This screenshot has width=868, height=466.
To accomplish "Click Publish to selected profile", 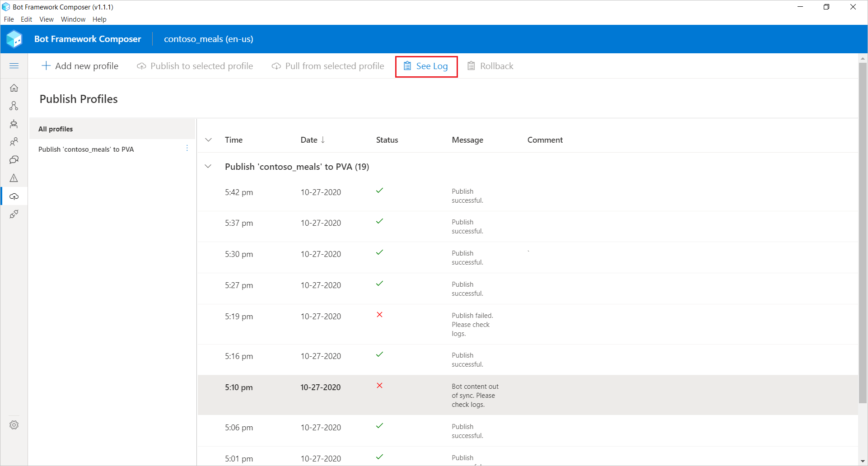I will [195, 66].
